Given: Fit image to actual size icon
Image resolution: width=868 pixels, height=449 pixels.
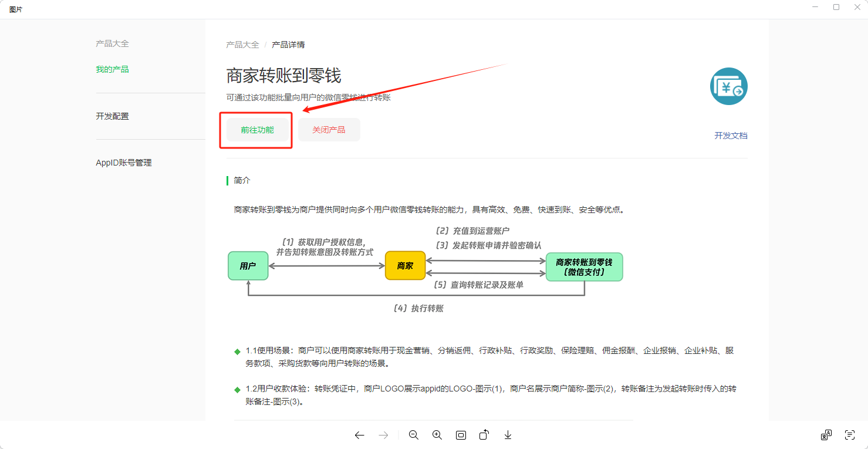Looking at the screenshot, I should 461,435.
